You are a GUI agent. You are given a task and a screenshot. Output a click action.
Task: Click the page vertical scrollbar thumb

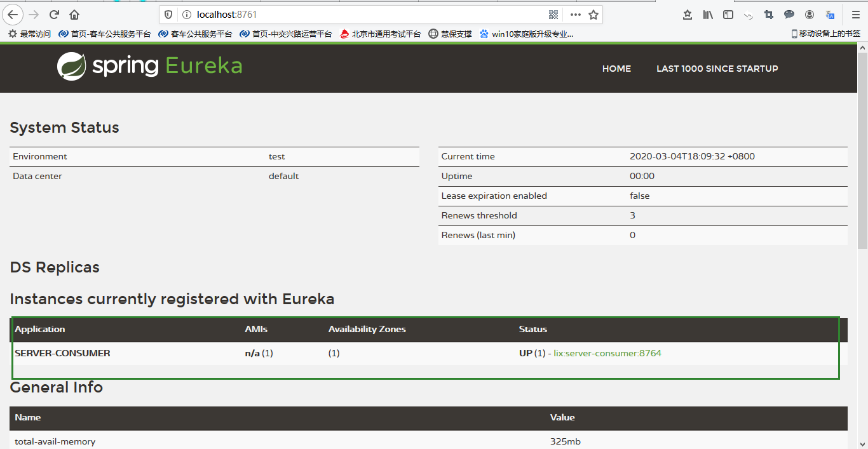click(862, 151)
